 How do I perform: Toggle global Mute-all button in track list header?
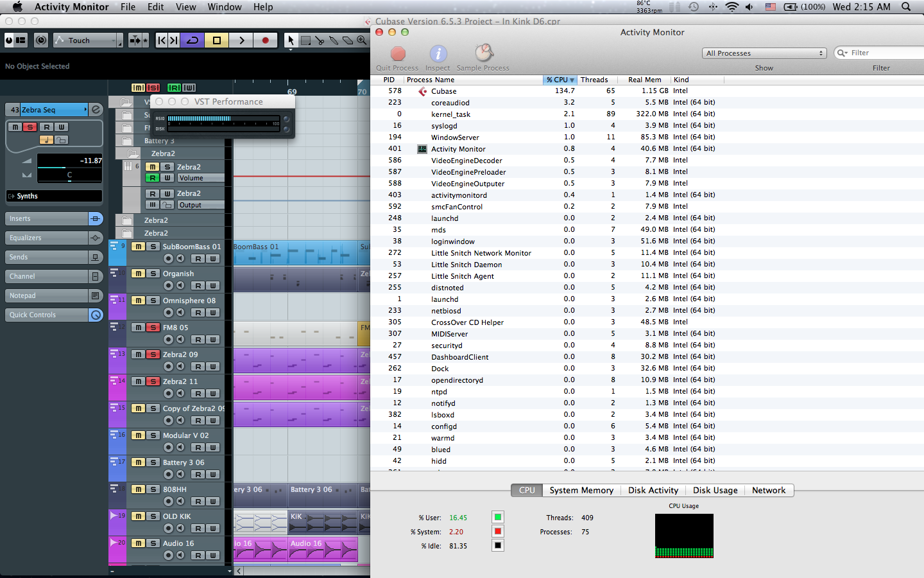[x=138, y=88]
